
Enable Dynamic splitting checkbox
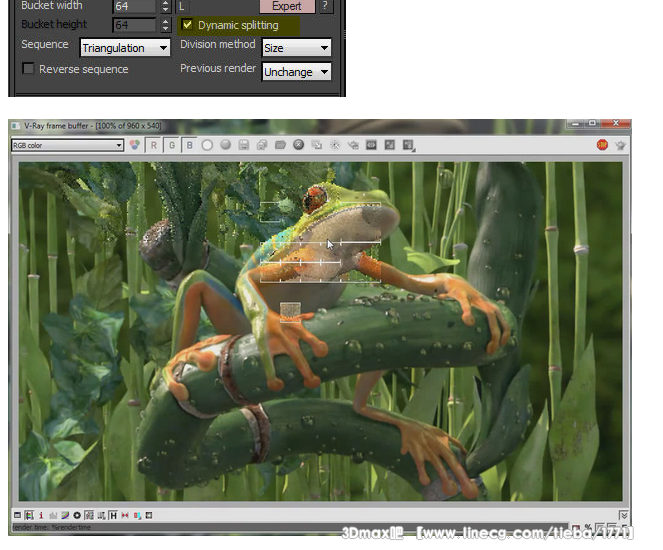pyautogui.click(x=187, y=25)
